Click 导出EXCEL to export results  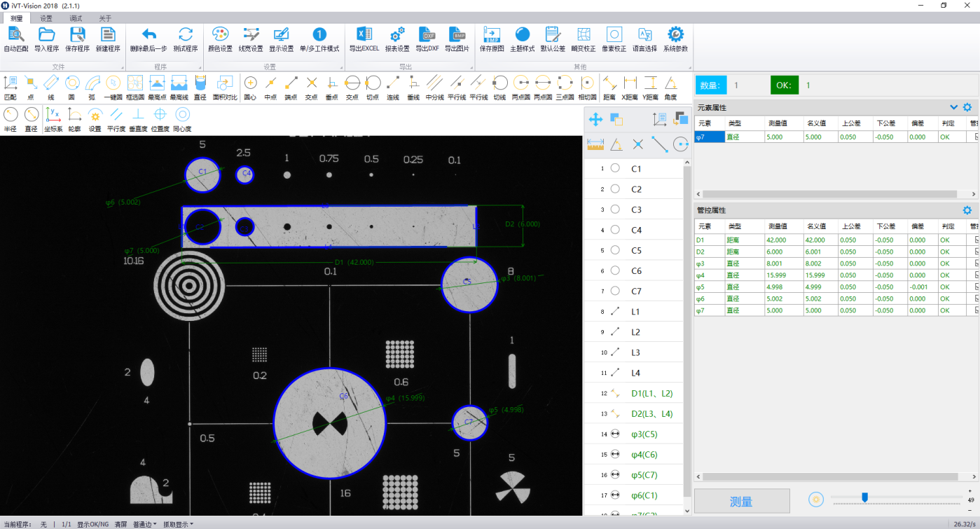pyautogui.click(x=364, y=38)
